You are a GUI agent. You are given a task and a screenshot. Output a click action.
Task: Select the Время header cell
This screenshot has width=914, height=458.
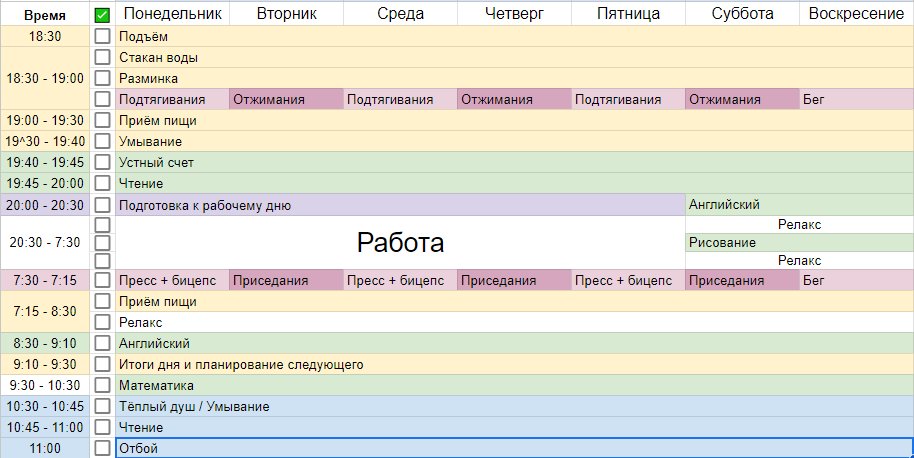45,14
